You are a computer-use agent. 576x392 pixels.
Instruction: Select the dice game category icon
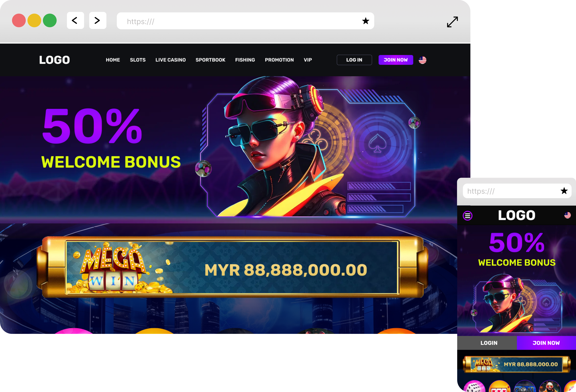coord(474,386)
